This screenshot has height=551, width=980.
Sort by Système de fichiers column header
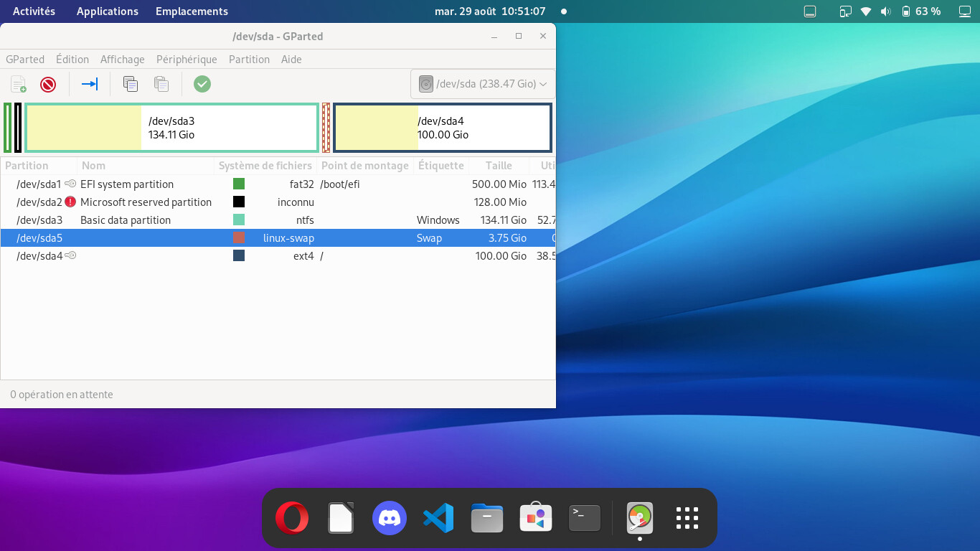click(265, 166)
